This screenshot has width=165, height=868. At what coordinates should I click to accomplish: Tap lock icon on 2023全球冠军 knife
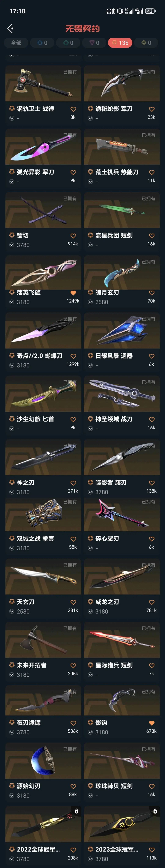pos(155,811)
